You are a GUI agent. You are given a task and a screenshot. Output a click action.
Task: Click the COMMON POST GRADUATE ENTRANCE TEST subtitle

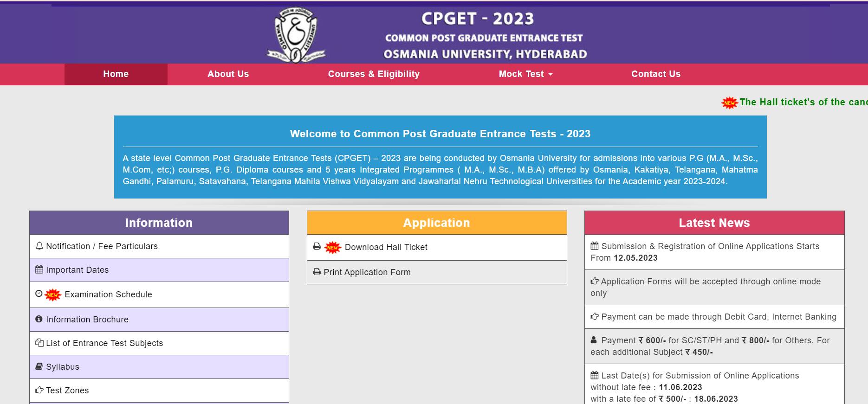coord(484,38)
